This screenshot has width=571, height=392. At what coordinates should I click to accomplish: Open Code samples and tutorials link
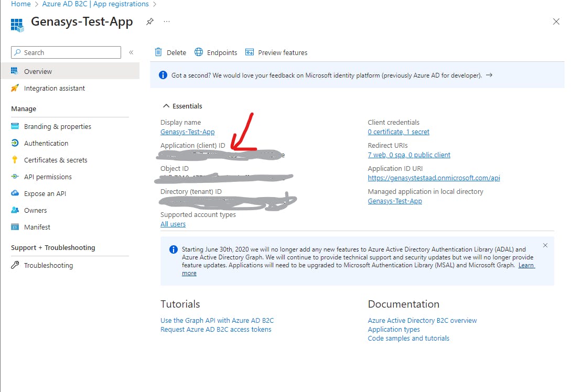click(x=408, y=338)
